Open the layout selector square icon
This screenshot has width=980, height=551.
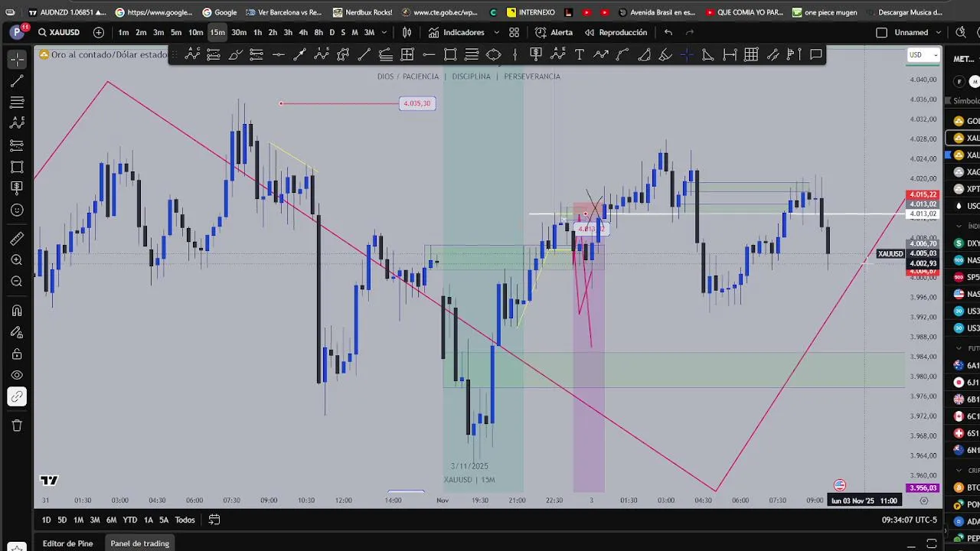[881, 32]
